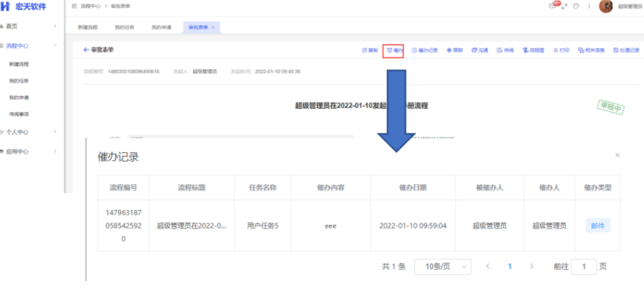
Task: Select 传阅事项 in sidebar submenu
Action: [x=19, y=115]
